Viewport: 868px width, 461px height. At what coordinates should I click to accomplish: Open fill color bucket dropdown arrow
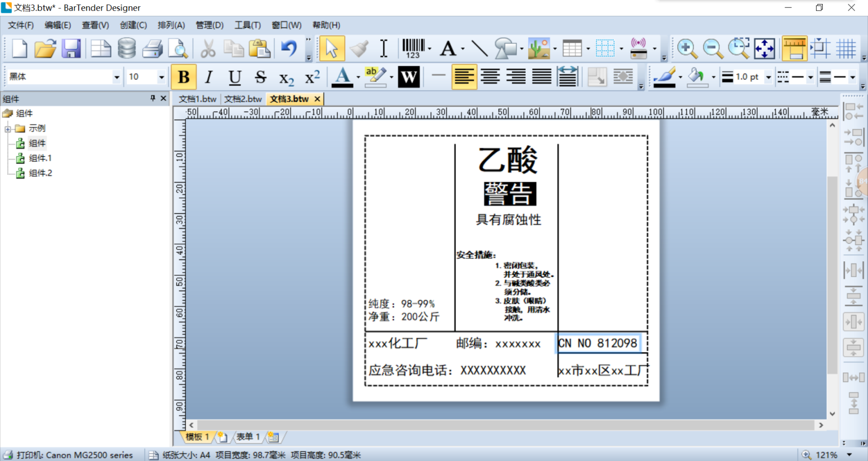(x=713, y=77)
